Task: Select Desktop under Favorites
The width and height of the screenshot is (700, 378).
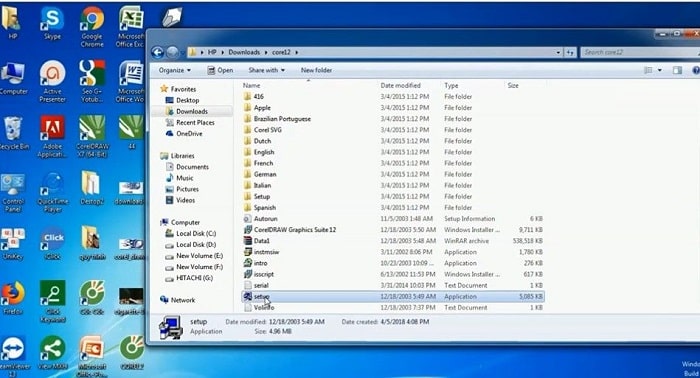Action: (x=182, y=100)
